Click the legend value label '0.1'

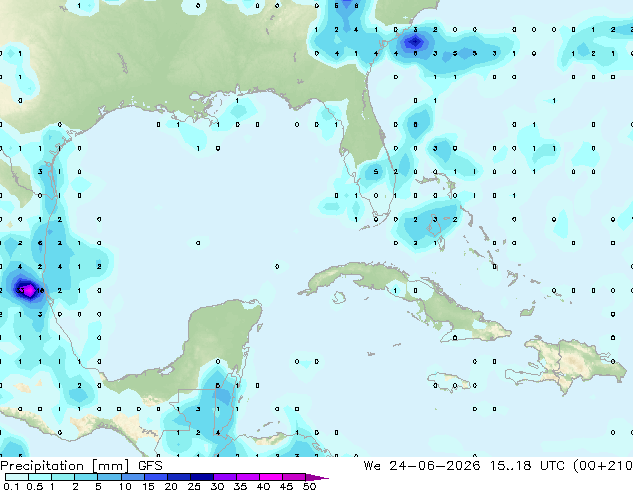click(x=11, y=486)
